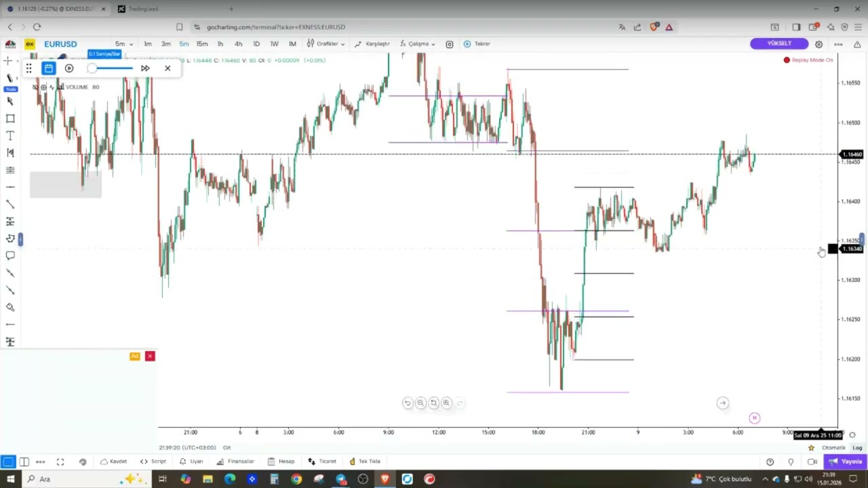868x488 pixels.
Task: Select the arrow pointer tool
Action: pos(9,101)
